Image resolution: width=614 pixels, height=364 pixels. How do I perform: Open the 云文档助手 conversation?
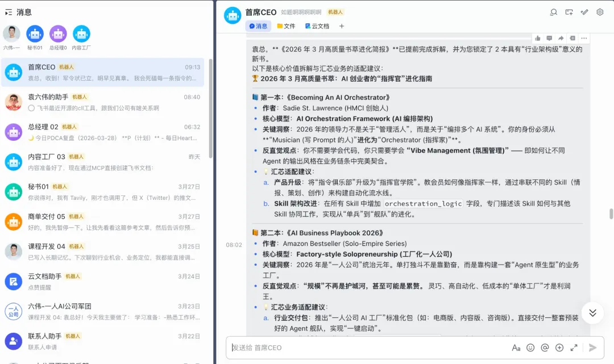point(102,282)
